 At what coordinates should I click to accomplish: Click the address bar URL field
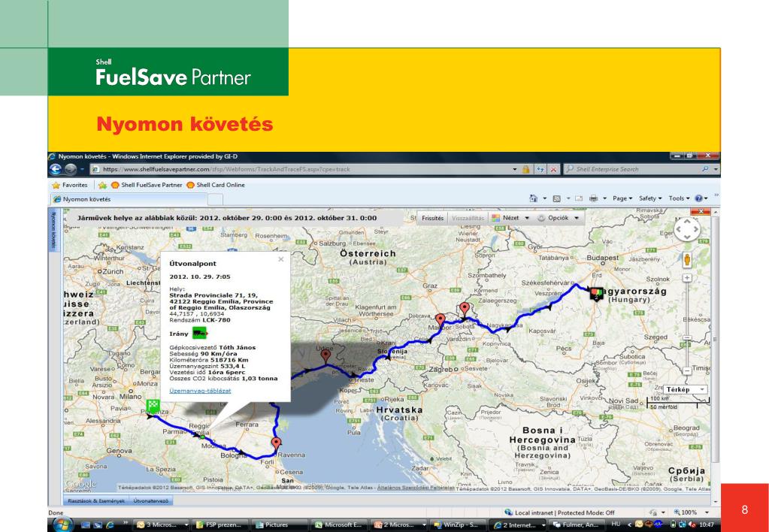(300, 169)
